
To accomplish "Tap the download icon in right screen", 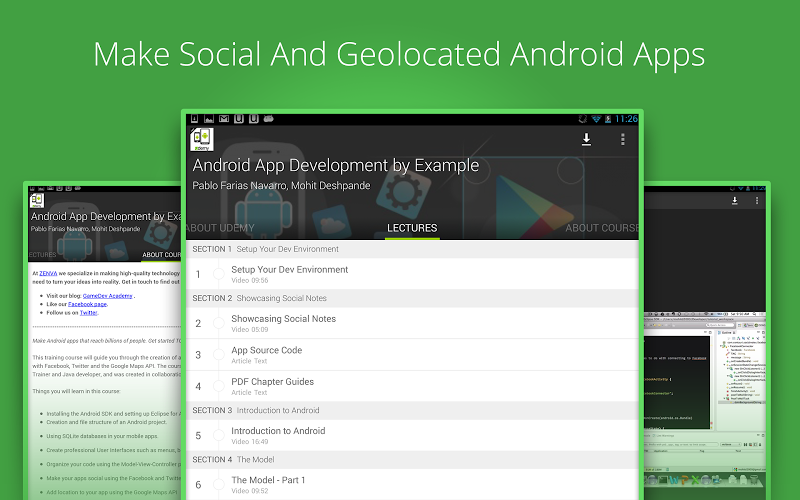I will pos(735,201).
